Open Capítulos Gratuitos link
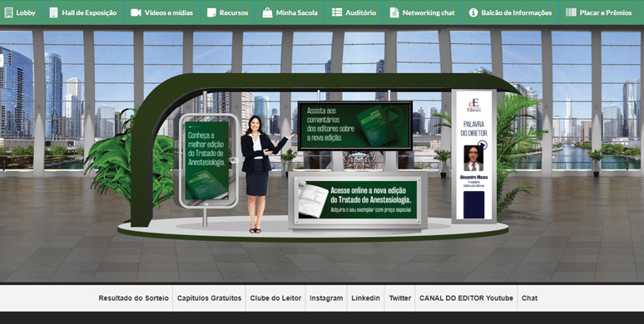 tap(209, 298)
